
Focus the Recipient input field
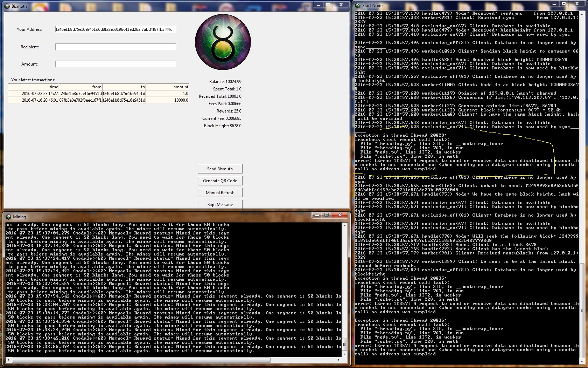pyautogui.click(x=116, y=47)
